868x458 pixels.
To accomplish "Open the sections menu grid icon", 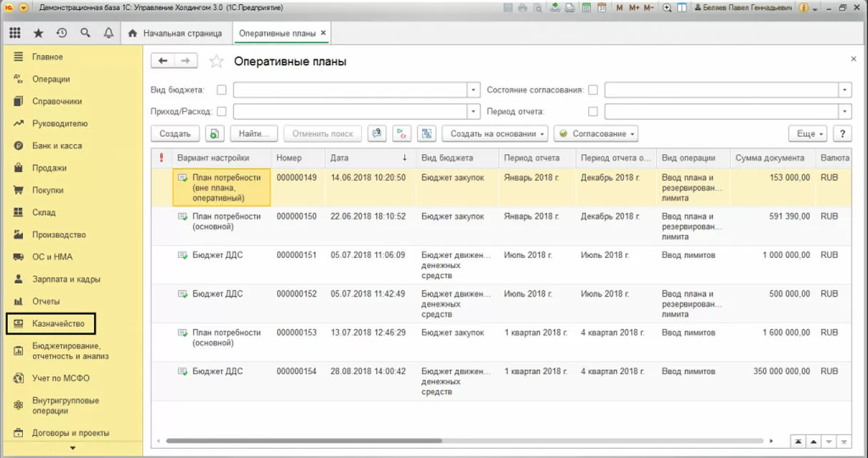I will tap(15, 33).
